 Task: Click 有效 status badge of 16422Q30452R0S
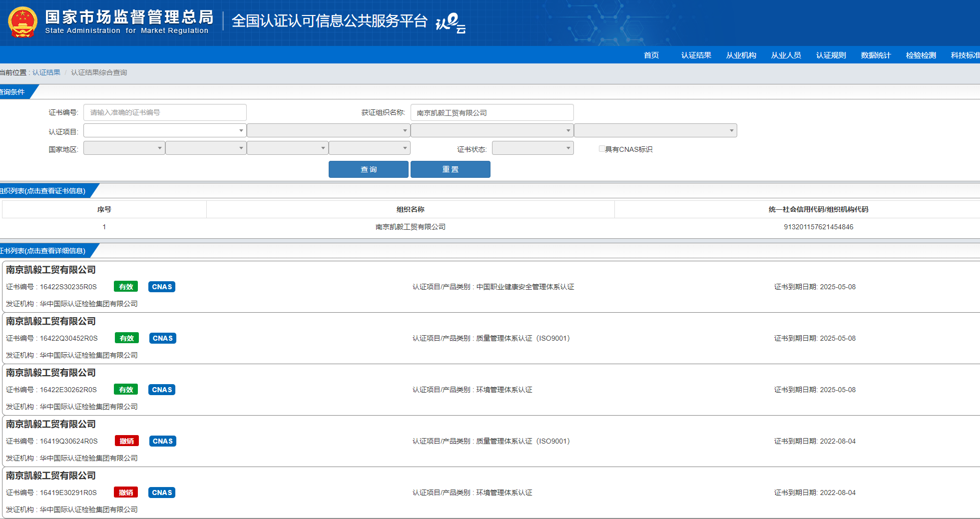pyautogui.click(x=127, y=338)
